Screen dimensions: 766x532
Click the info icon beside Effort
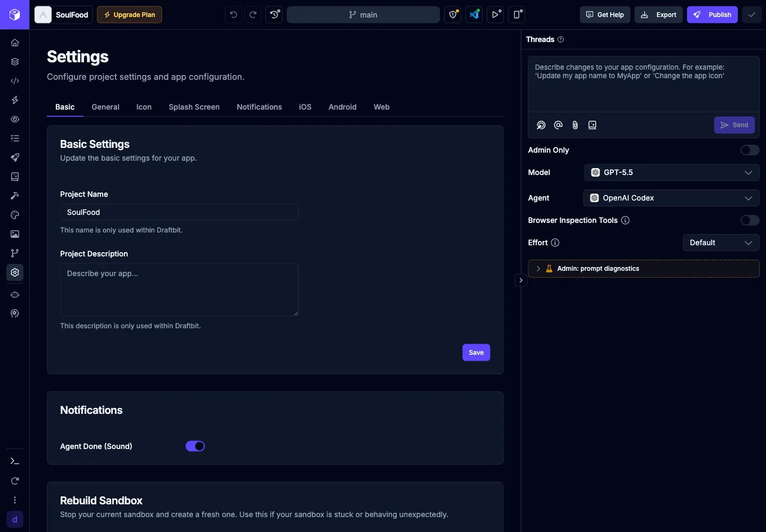(x=555, y=243)
